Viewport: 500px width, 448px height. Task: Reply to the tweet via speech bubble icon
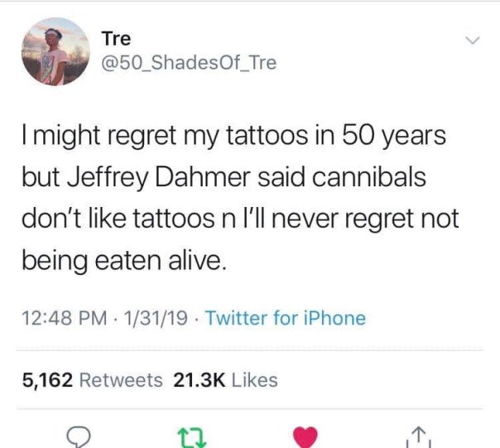click(x=78, y=437)
